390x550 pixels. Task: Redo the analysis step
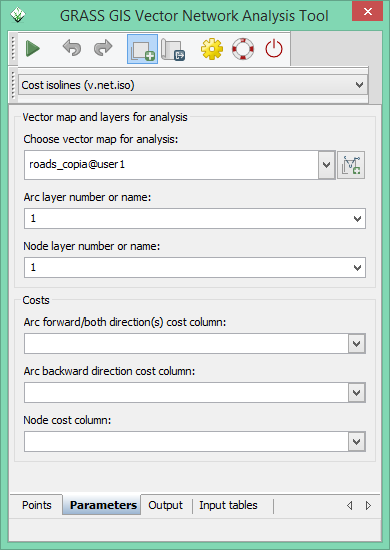(x=103, y=48)
